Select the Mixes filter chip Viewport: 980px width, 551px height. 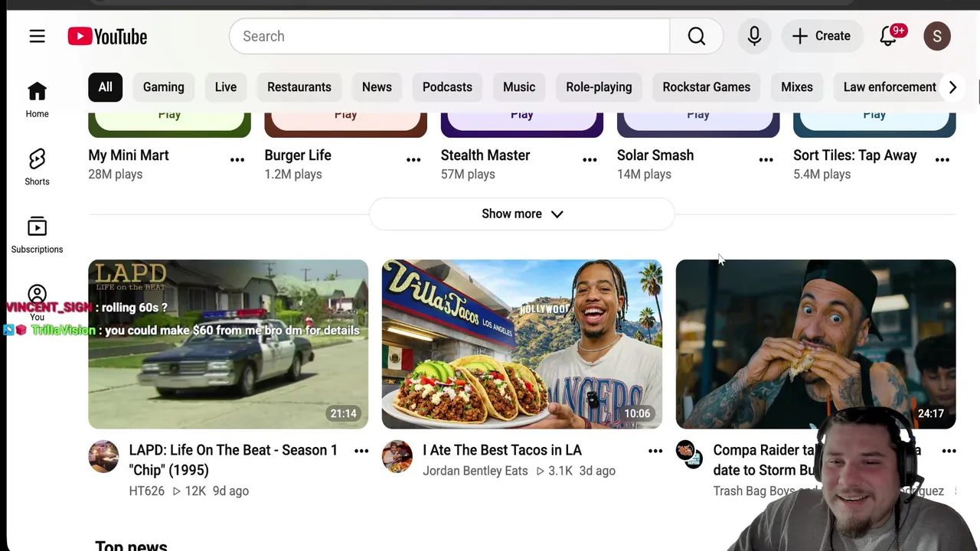pos(797,87)
